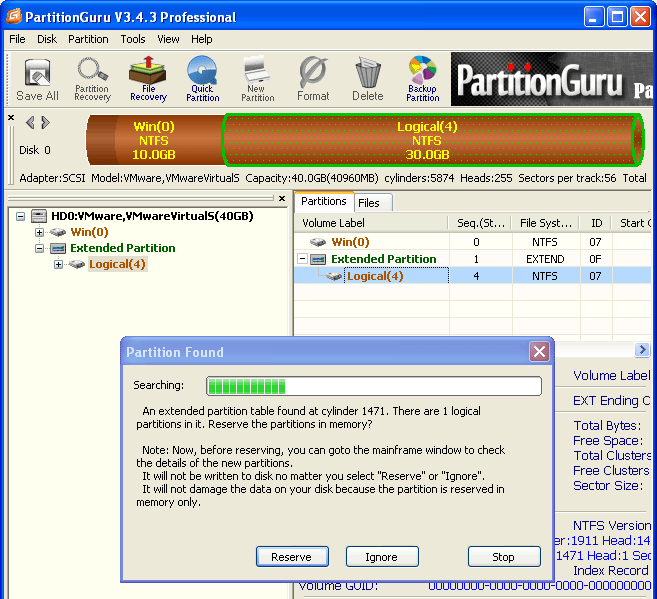Click the PartitionGuru app icon in title bar
Image resolution: width=657 pixels, height=599 pixels.
14,16
